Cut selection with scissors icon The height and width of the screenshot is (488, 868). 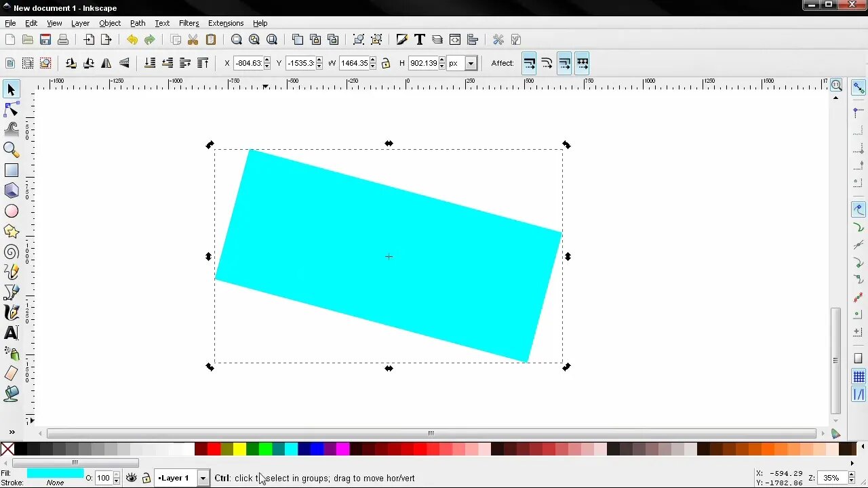(x=193, y=40)
